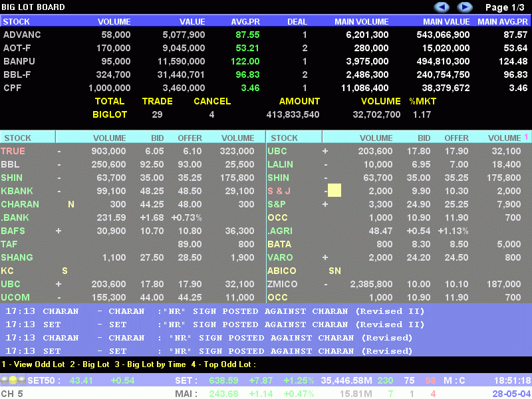Click the market turnover 35,446.58M
Image resolution: width=532 pixels, height=399 pixels.
(x=346, y=380)
